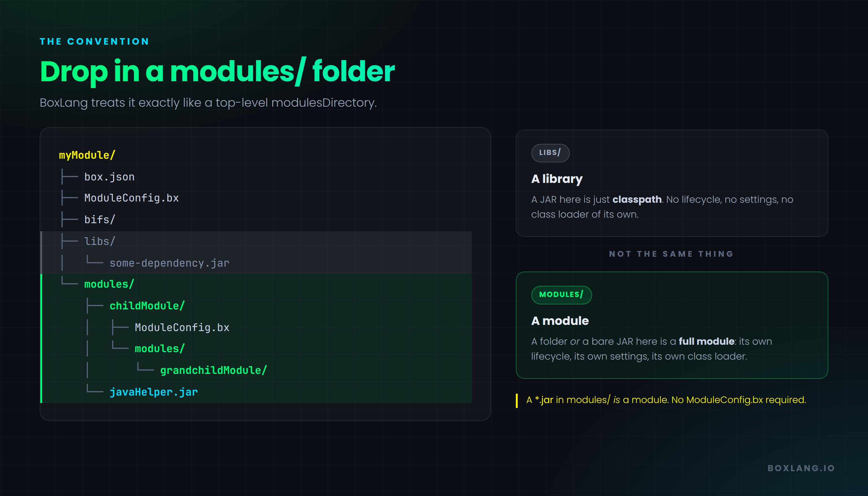
Task: Select the nested modules/ folder under childModule/
Action: [160, 349]
